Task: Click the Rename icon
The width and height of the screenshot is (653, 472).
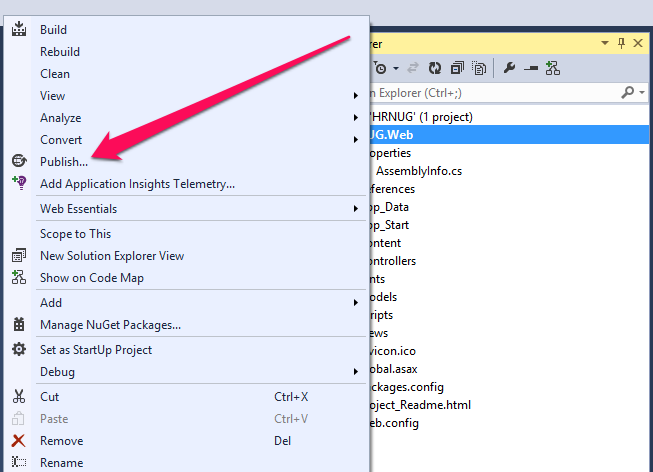Action: point(19,462)
